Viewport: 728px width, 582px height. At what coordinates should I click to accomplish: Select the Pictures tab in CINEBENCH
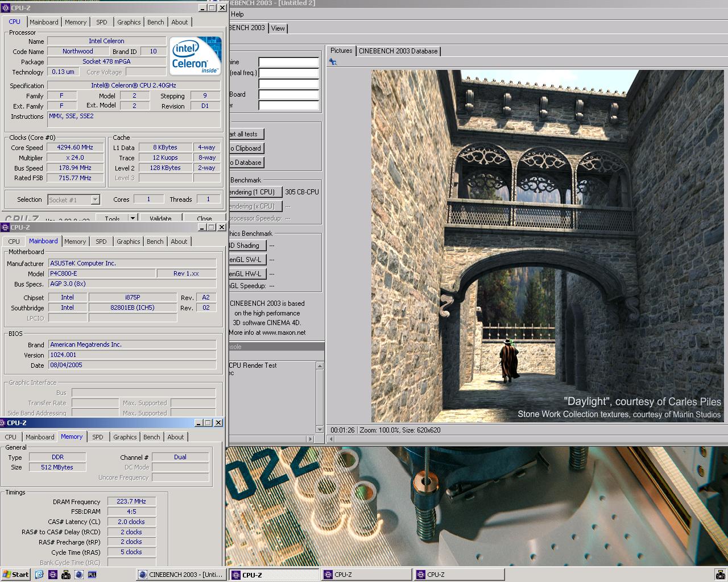341,51
